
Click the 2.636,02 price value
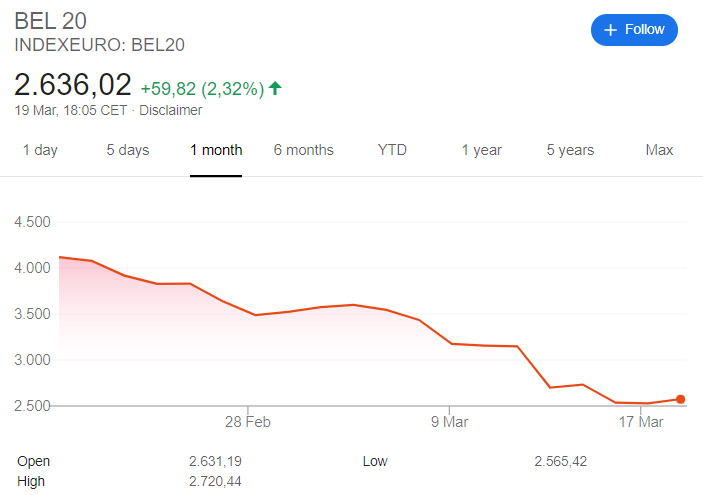[x=72, y=84]
